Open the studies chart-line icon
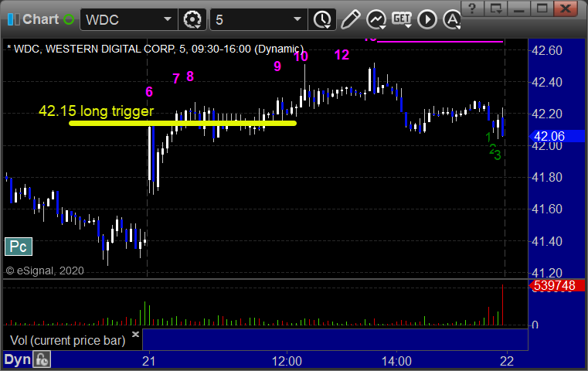This screenshot has height=371, width=588. coord(376,19)
